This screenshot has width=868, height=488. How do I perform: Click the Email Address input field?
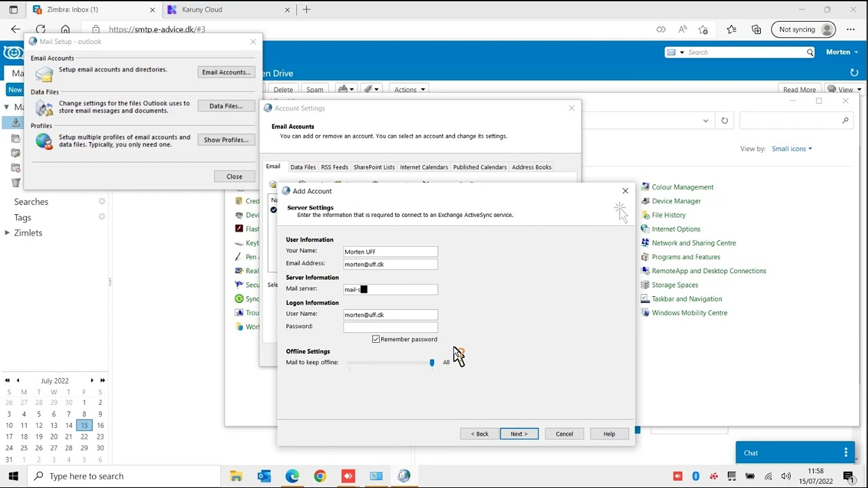coord(391,264)
